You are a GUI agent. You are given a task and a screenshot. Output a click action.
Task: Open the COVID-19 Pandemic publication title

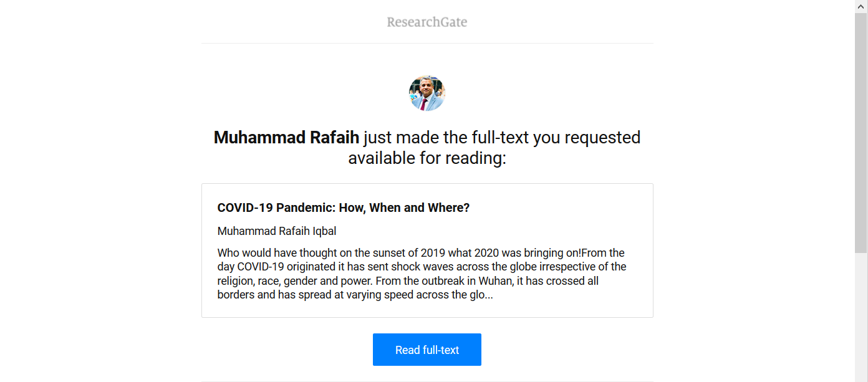pos(343,208)
